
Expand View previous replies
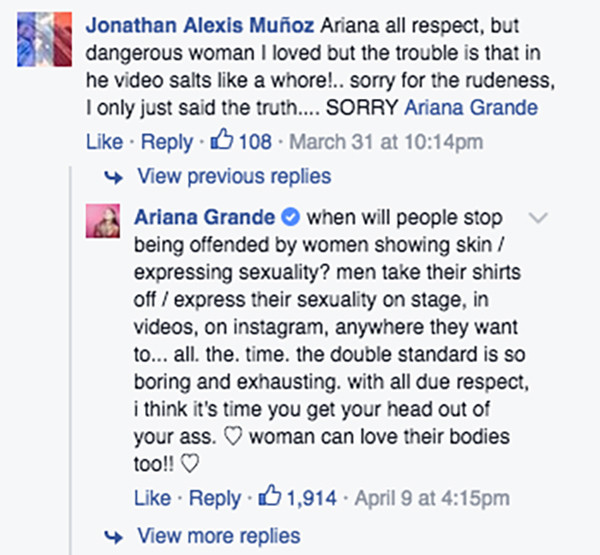(x=234, y=176)
